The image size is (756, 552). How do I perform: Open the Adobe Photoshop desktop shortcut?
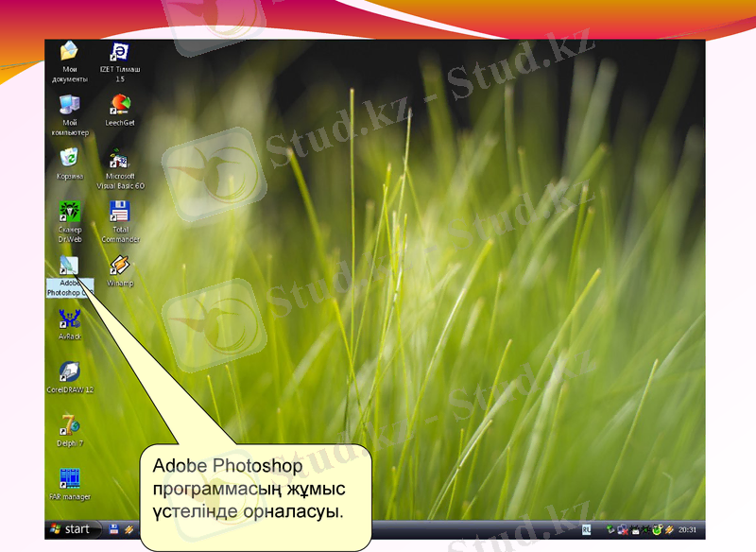click(x=69, y=267)
